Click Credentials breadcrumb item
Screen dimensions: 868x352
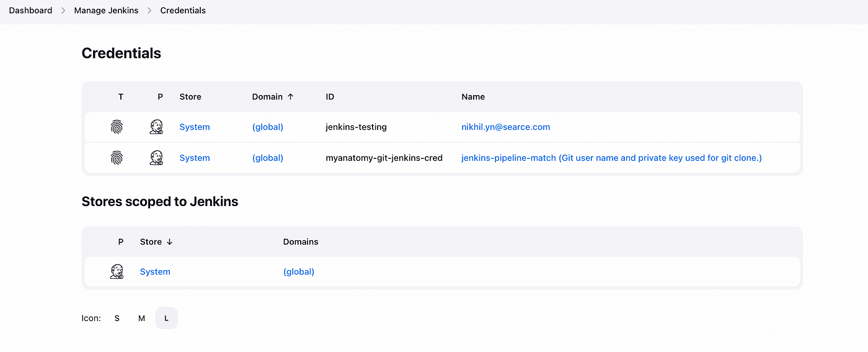pyautogui.click(x=183, y=11)
